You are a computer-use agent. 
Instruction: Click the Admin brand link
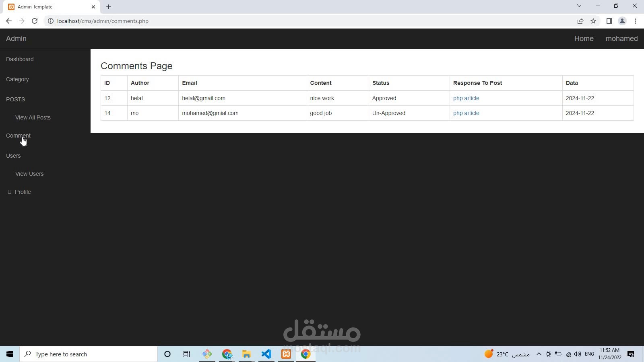pyautogui.click(x=16, y=39)
